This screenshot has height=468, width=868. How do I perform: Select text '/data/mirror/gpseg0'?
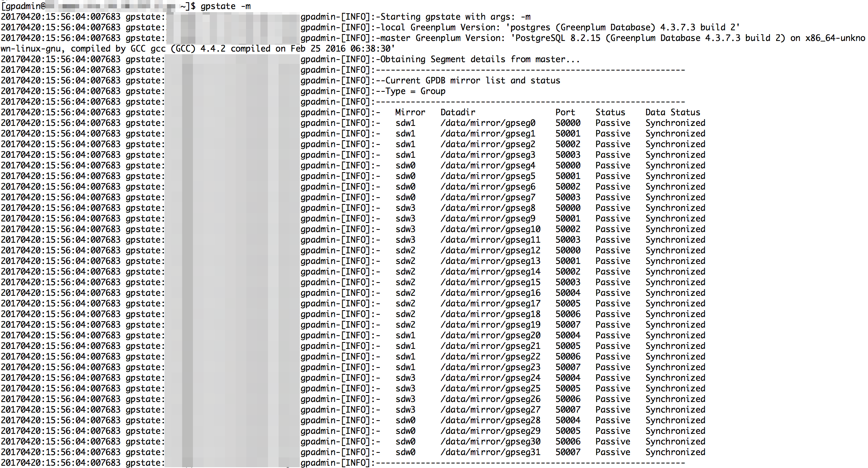click(488, 123)
